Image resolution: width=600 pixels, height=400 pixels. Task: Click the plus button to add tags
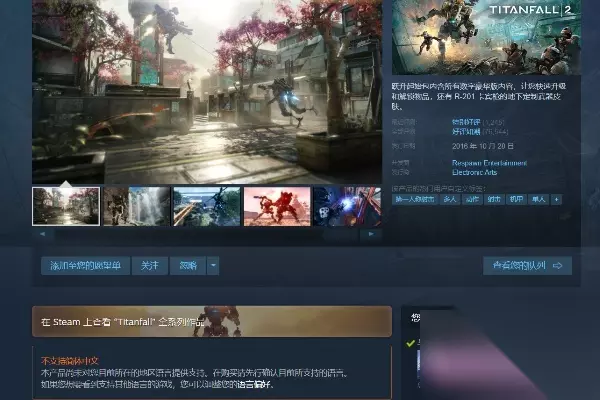click(556, 199)
